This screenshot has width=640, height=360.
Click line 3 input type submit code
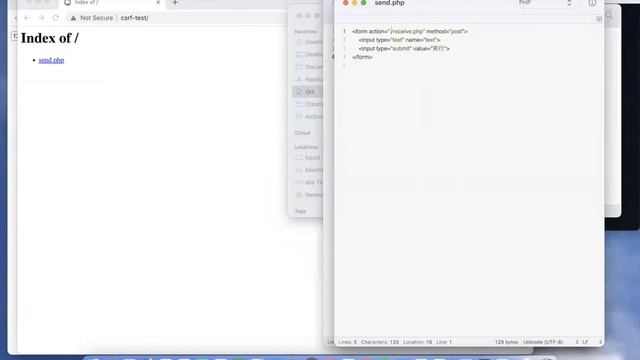[x=404, y=49]
